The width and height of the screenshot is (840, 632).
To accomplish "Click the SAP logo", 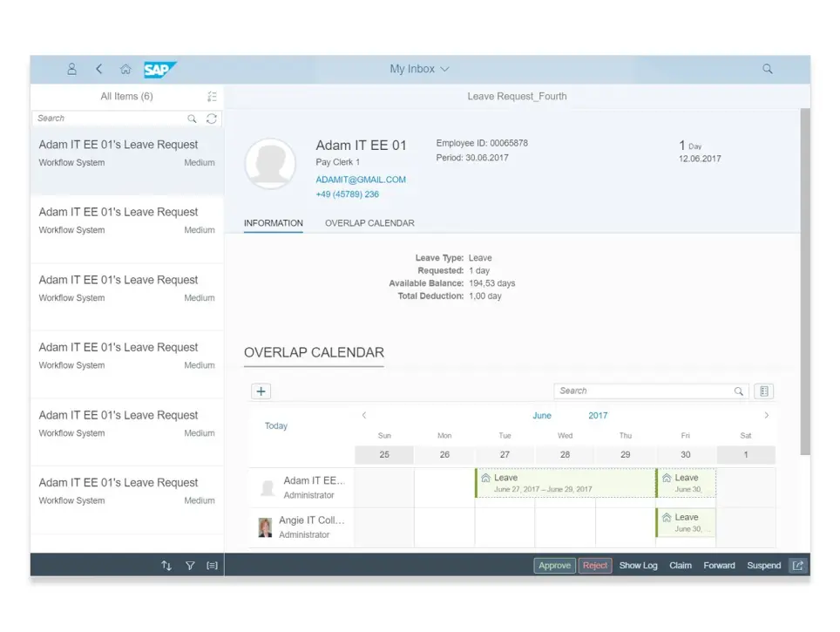I will click(159, 69).
